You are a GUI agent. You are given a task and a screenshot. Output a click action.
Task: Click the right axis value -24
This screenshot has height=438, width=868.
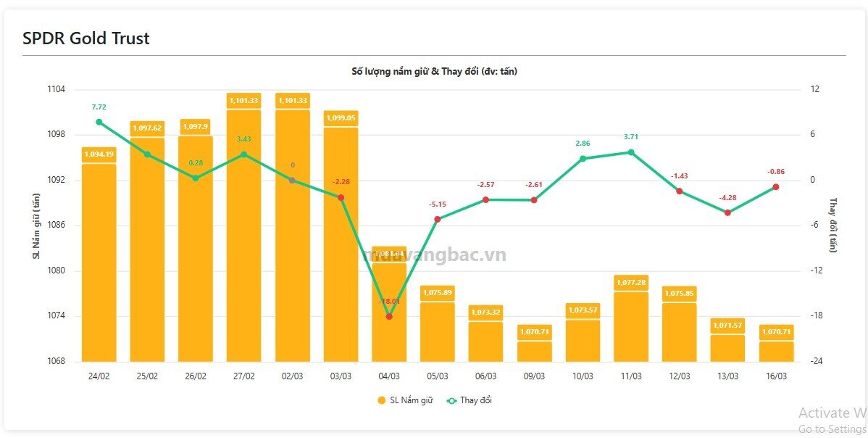click(x=816, y=362)
